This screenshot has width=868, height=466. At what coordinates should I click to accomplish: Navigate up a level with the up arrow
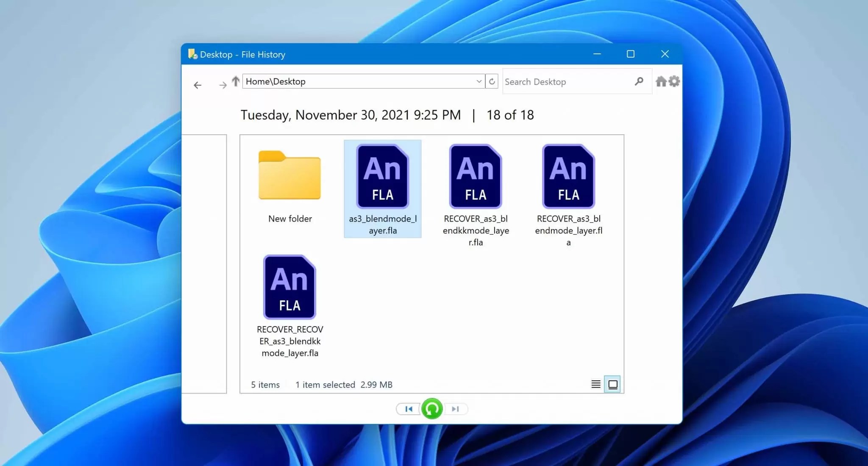coord(236,81)
